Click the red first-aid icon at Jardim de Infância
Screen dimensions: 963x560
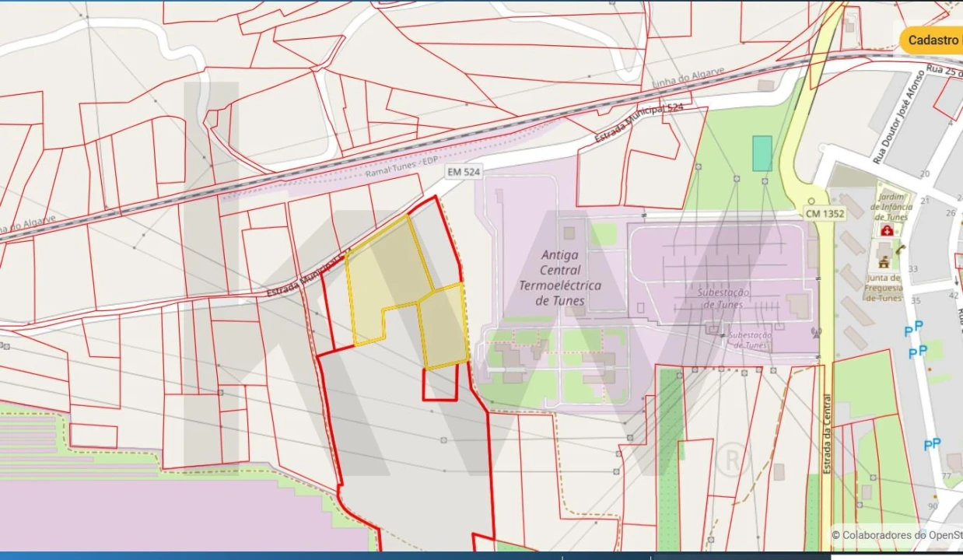[886, 231]
